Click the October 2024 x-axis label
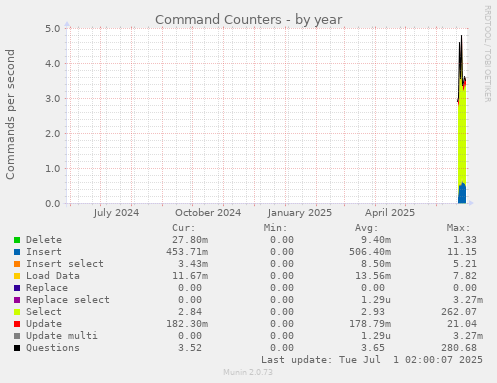 pos(208,213)
